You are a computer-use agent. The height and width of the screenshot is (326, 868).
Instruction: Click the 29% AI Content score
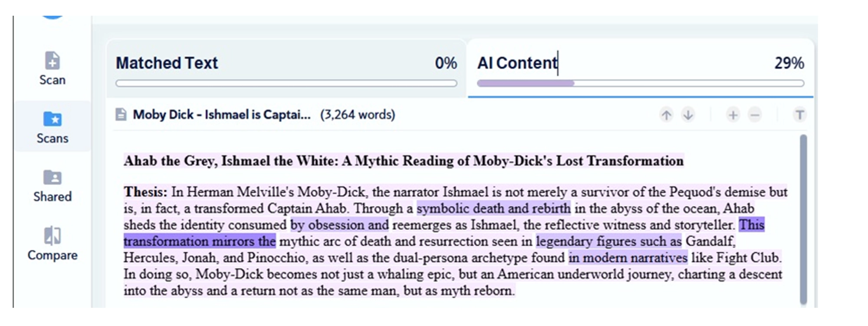coord(789,63)
